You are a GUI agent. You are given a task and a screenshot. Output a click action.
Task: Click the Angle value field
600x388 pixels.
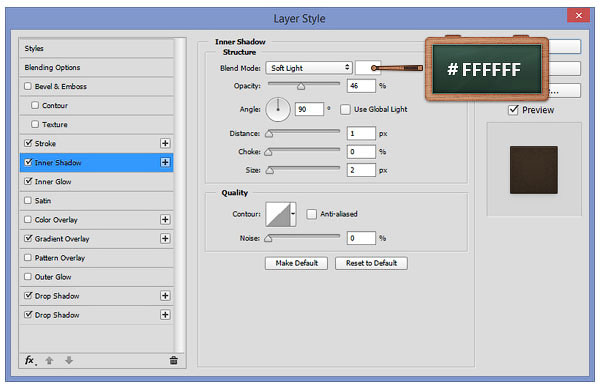[x=309, y=109]
